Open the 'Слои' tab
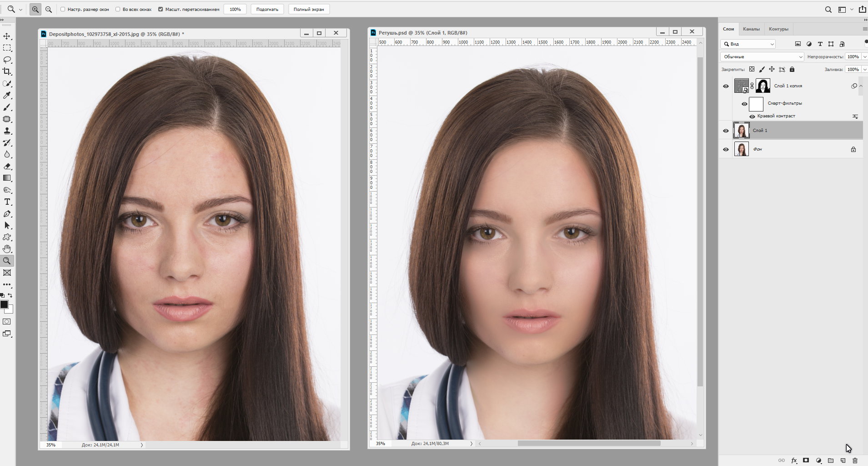The image size is (868, 466). pyautogui.click(x=728, y=29)
